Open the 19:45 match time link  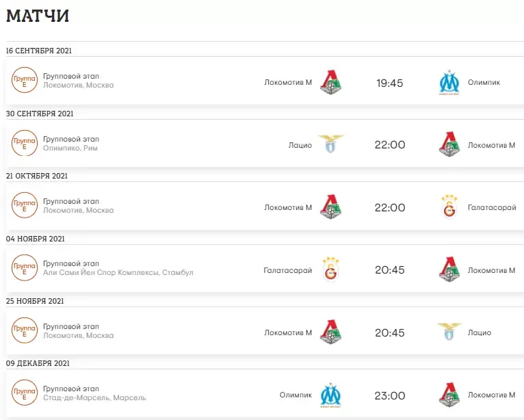point(390,83)
